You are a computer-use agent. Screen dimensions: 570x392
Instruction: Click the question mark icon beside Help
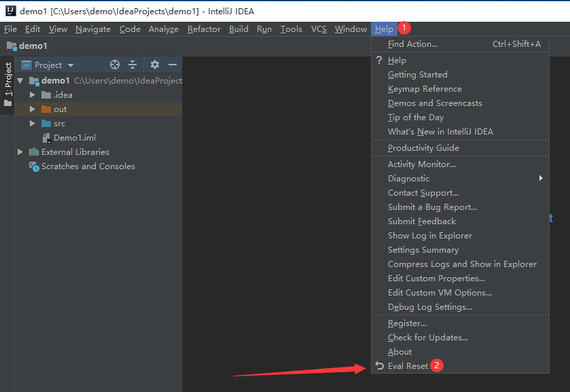(x=379, y=60)
